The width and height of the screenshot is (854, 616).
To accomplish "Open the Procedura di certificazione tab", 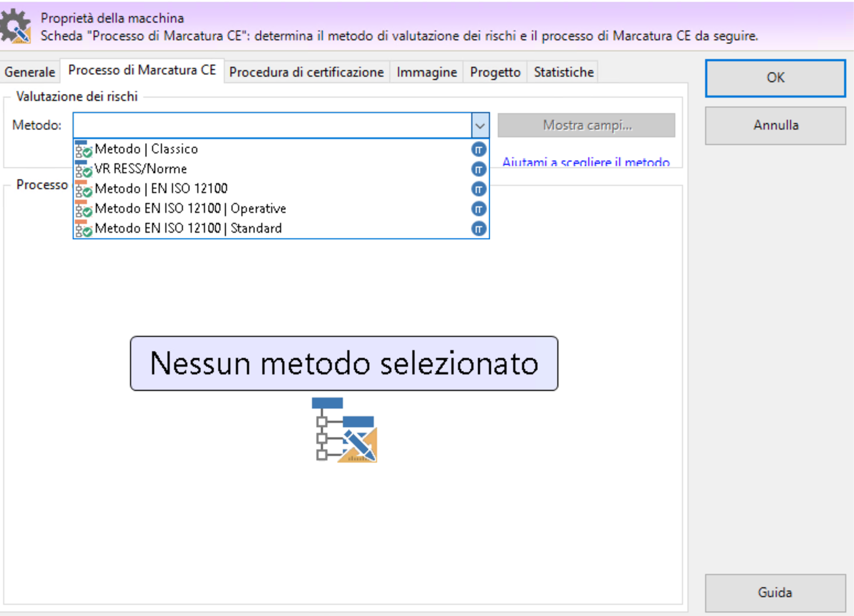I will 306,72.
